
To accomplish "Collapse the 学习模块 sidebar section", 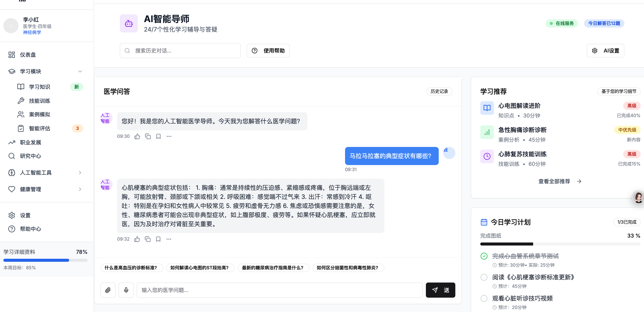I will pos(80,72).
